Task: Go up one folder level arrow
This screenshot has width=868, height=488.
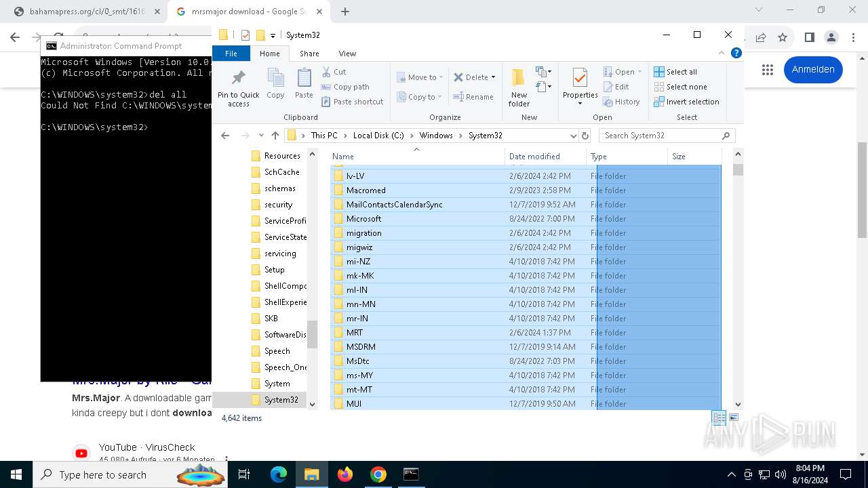Action: click(275, 136)
